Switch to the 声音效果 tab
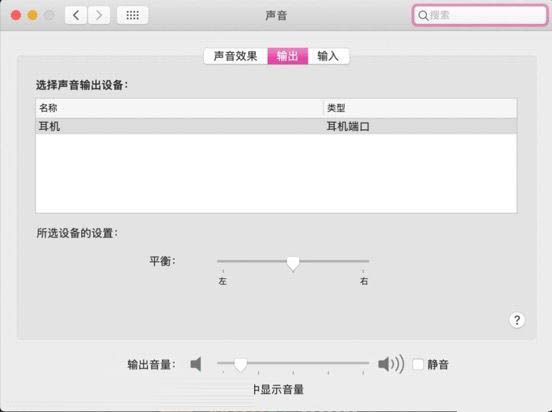Screen dimensions: 552x412 [x=236, y=56]
